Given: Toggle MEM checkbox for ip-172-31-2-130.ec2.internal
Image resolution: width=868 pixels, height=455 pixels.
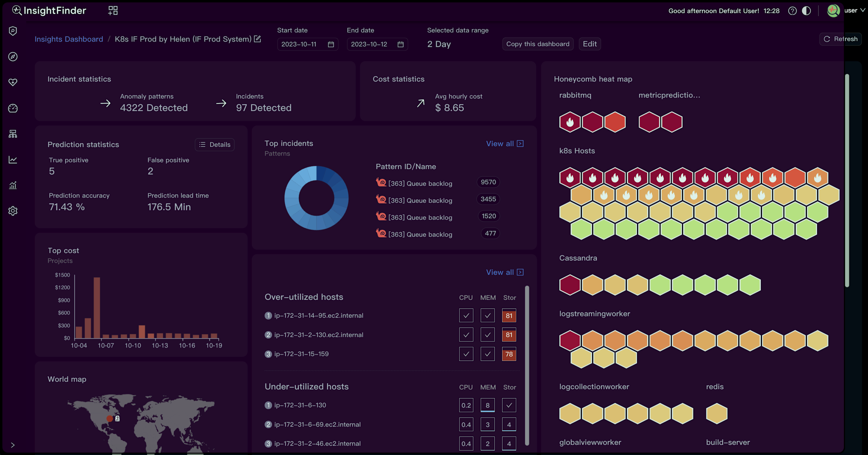Looking at the screenshot, I should 487,335.
